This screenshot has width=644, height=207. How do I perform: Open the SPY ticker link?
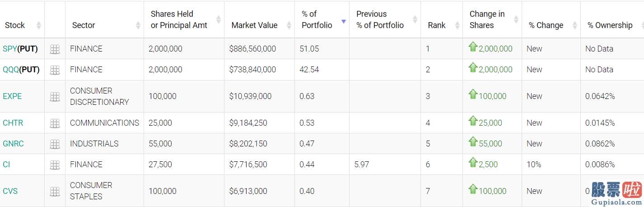click(x=10, y=49)
